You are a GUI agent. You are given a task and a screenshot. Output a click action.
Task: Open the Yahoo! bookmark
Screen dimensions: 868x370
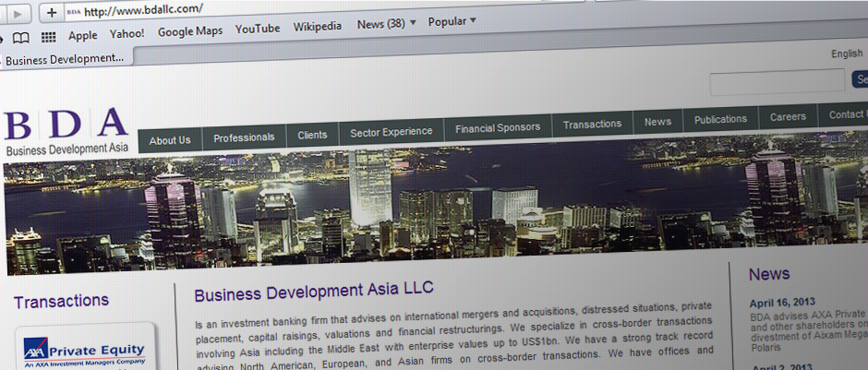point(127,33)
